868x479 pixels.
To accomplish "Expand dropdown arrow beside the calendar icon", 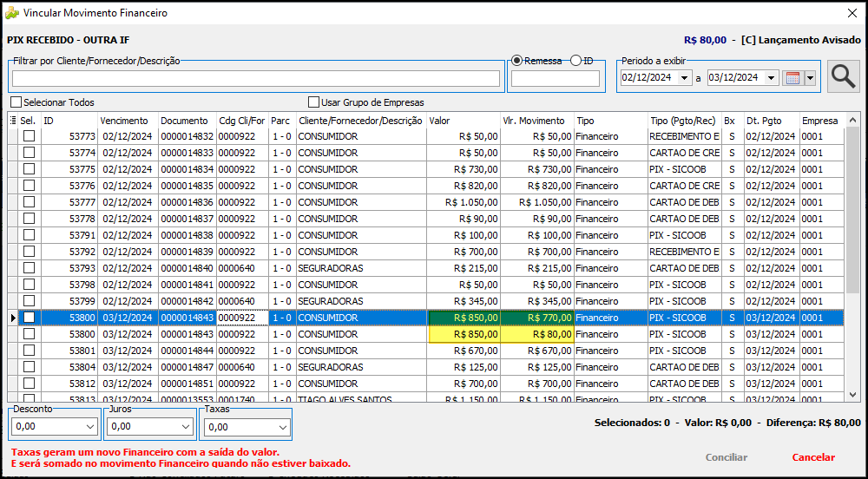I will click(x=811, y=78).
